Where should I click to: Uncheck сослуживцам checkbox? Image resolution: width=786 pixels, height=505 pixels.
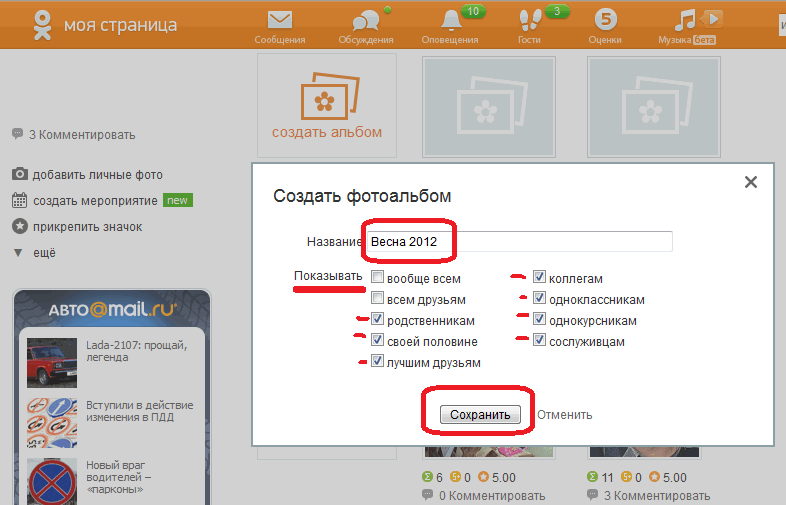pos(539,340)
